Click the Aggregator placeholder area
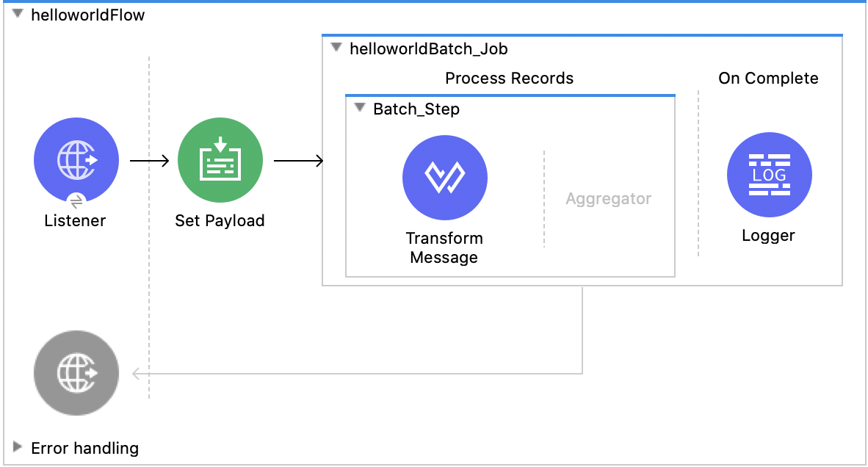The image size is (868, 467). coord(608,199)
